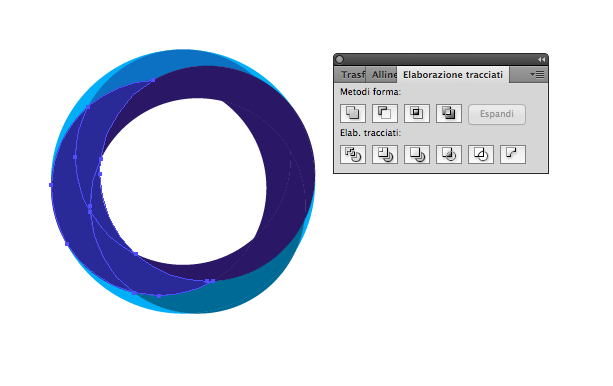Viewport: 613px width, 386px height.
Task: Apply the Minus Front shape mode
Action: (x=385, y=113)
